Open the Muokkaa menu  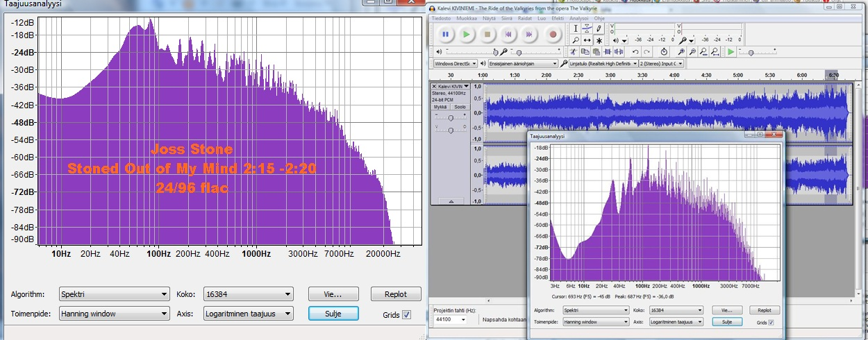pyautogui.click(x=467, y=18)
